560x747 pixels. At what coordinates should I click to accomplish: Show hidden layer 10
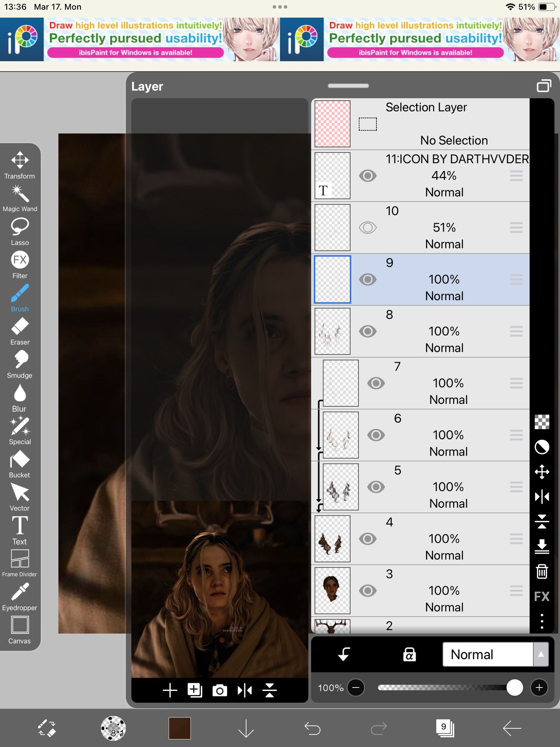pyautogui.click(x=368, y=228)
